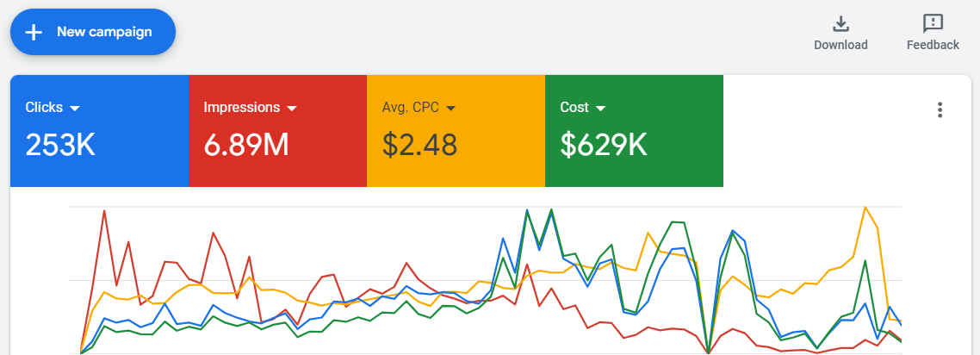Click the $629K cost value
980x355 pixels.
click(604, 145)
